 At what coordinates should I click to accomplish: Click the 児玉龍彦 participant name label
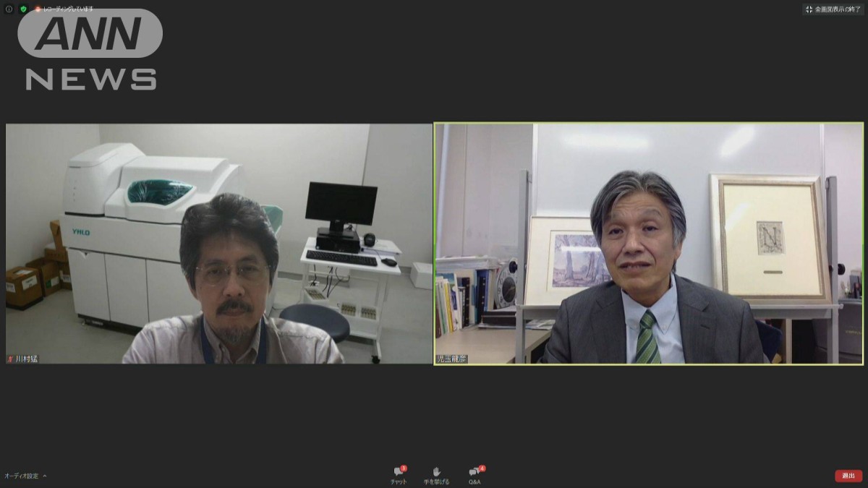[x=452, y=359]
